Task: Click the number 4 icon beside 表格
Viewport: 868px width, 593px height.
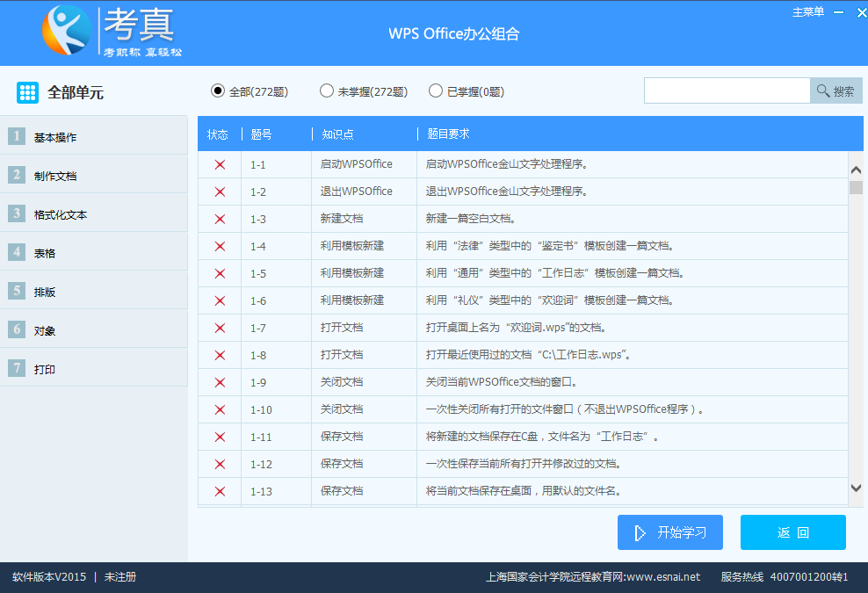Action: (17, 252)
